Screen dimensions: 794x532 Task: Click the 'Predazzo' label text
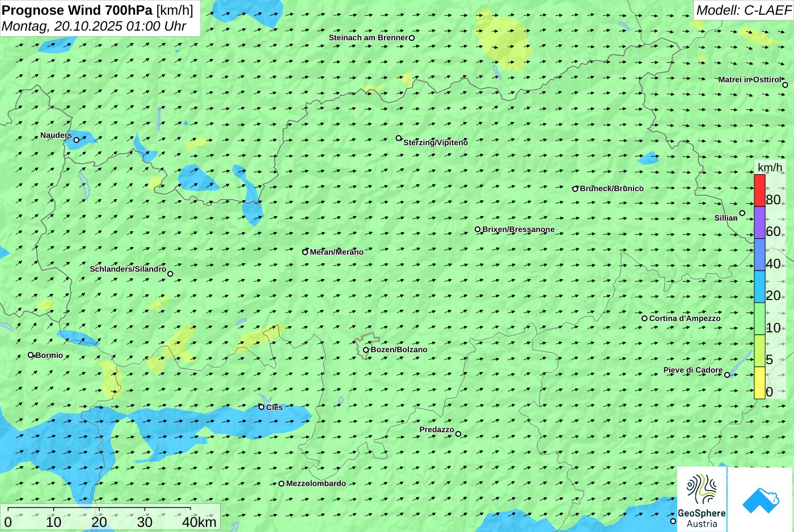(437, 430)
